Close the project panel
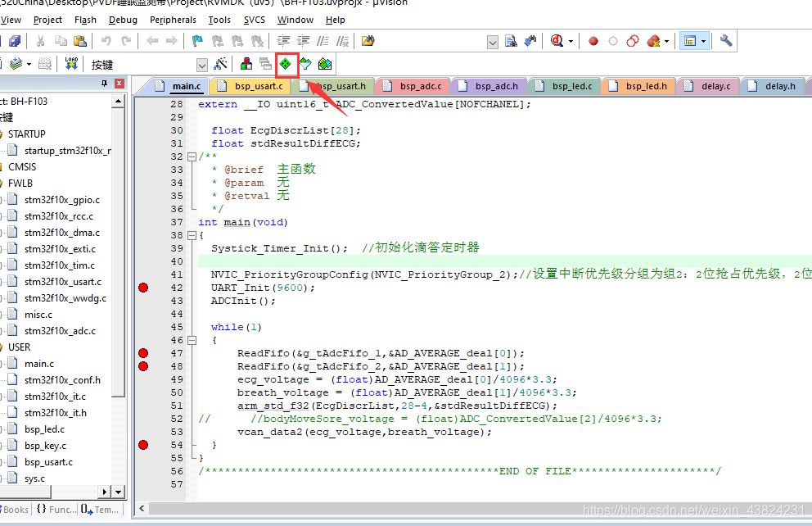This screenshot has width=812, height=526. pyautogui.click(x=120, y=84)
